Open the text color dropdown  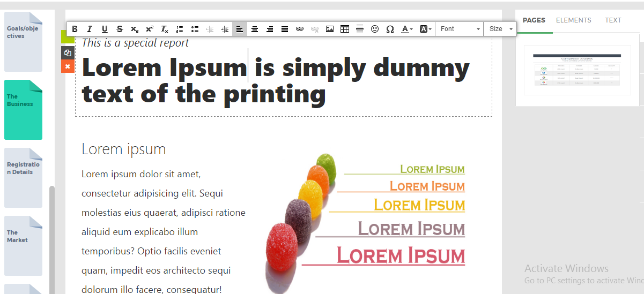pyautogui.click(x=407, y=29)
